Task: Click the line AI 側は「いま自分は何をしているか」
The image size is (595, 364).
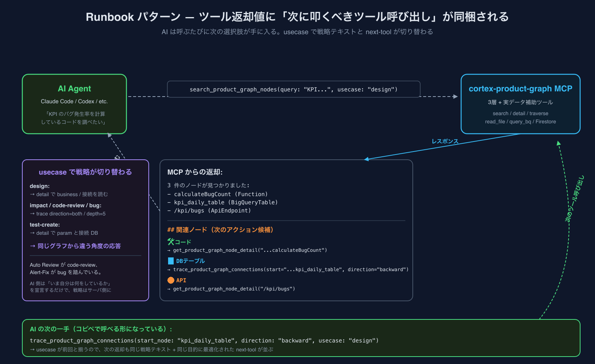Action: (71, 283)
